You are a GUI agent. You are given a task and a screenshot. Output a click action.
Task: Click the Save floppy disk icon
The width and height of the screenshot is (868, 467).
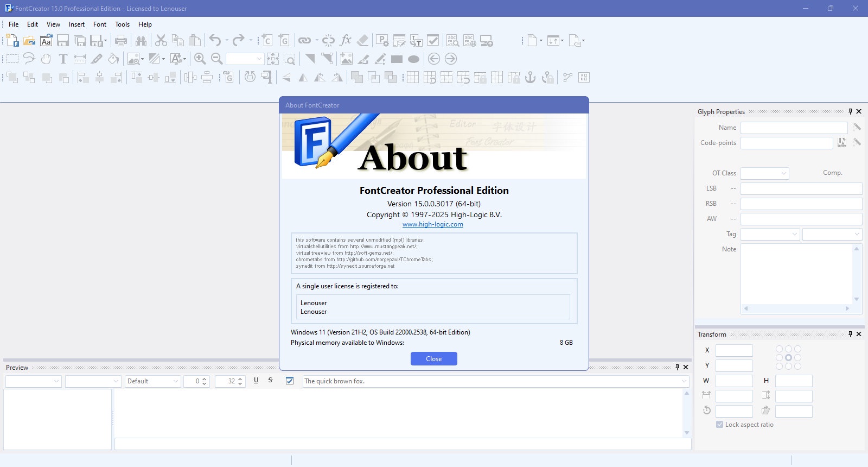point(63,40)
